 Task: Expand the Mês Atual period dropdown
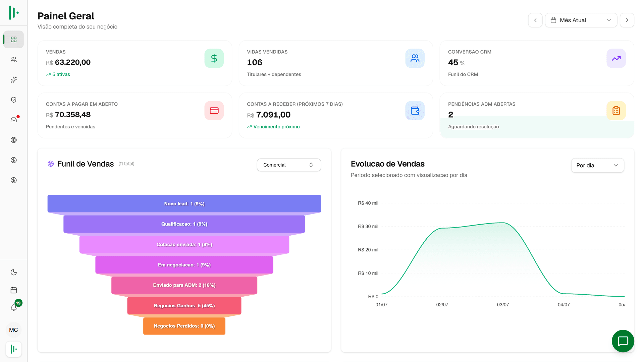[581, 20]
